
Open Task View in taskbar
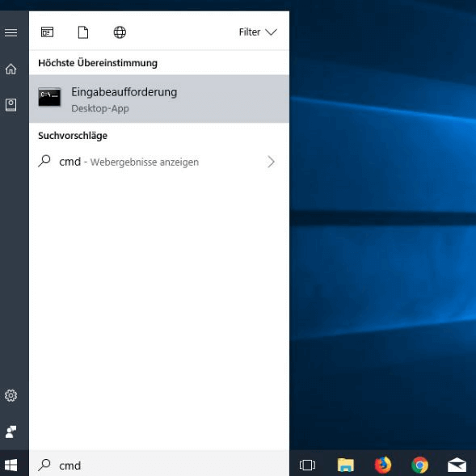coord(307,465)
